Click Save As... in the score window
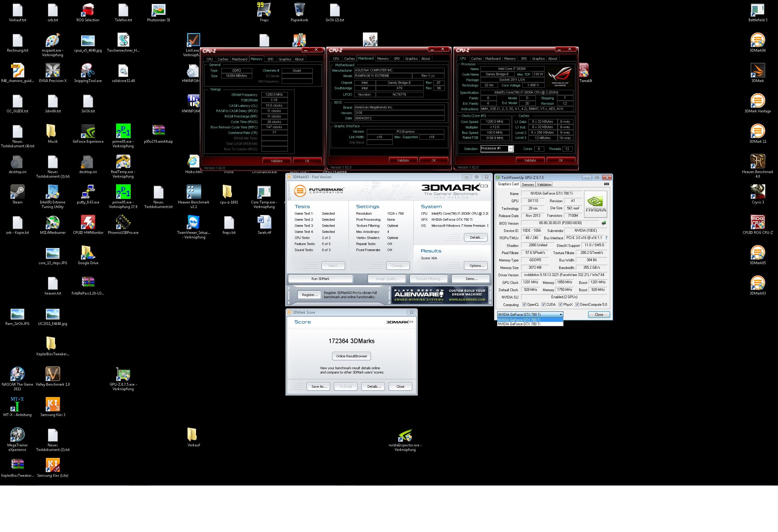Screen dimensions: 778x532 pyautogui.click(x=319, y=387)
